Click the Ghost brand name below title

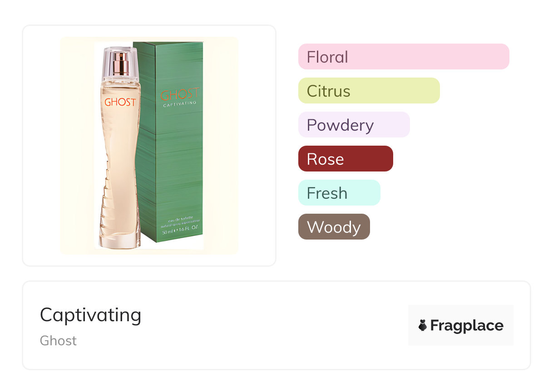[x=58, y=341]
